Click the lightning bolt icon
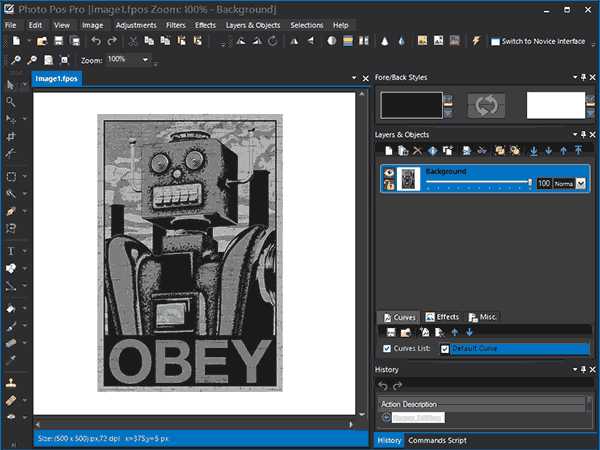 (476, 41)
